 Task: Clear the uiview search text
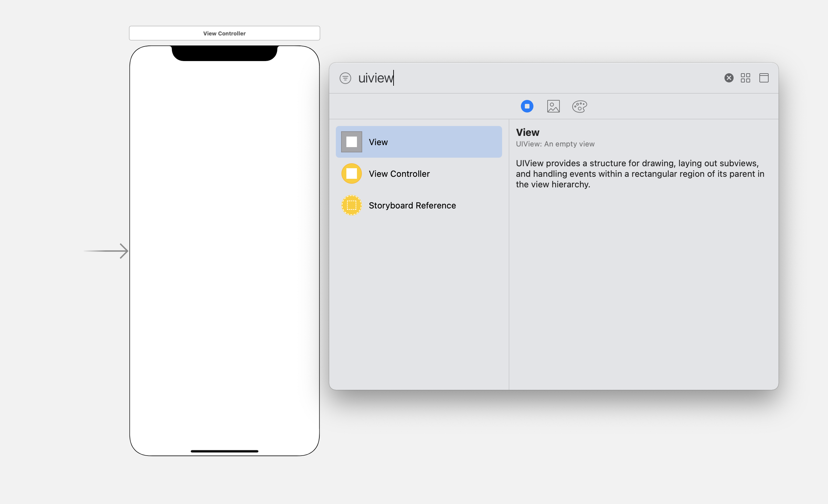pyautogui.click(x=728, y=78)
